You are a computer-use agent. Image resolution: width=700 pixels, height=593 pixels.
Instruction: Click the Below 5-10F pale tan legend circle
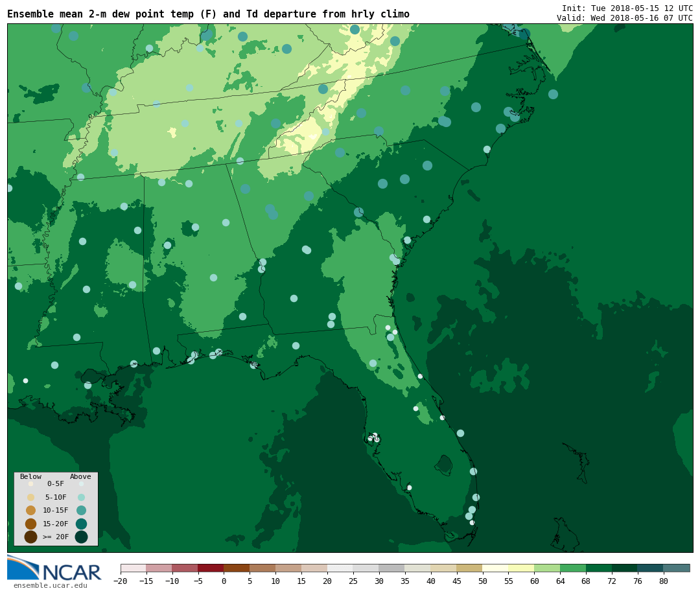(x=31, y=497)
